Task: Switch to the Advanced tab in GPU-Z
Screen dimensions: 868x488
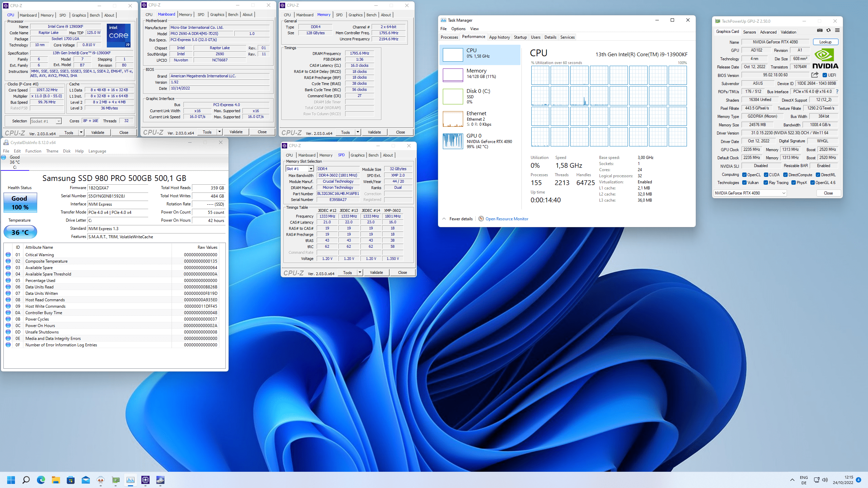Action: (x=768, y=32)
